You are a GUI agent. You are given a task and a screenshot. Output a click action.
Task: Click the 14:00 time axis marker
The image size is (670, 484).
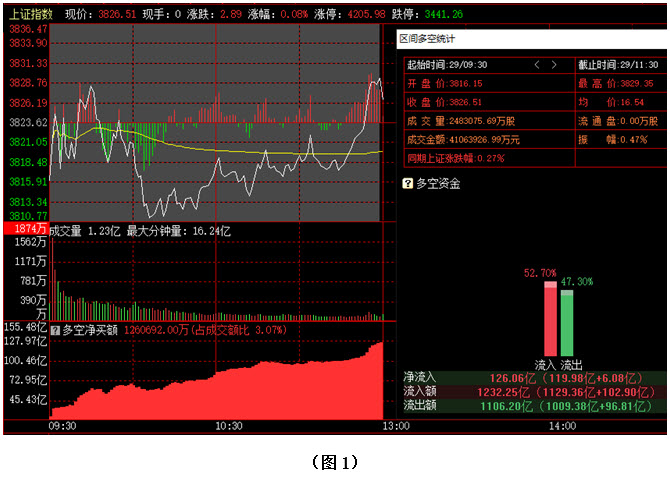(x=562, y=426)
